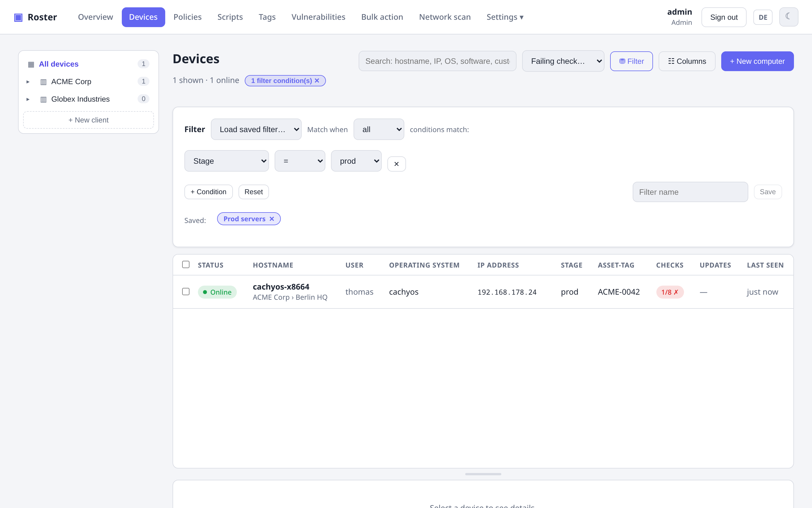Focus the device search field
Screen dimensions: 812x508
(x=437, y=61)
